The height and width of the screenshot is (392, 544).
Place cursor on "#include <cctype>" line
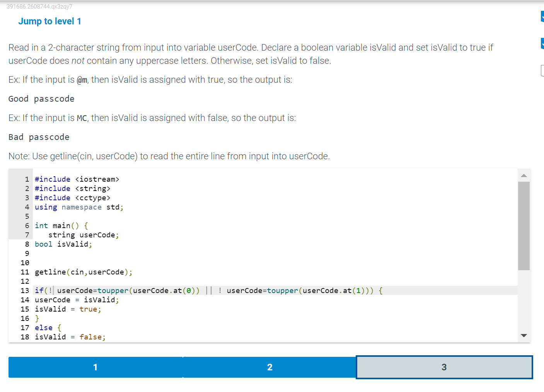[x=73, y=198]
